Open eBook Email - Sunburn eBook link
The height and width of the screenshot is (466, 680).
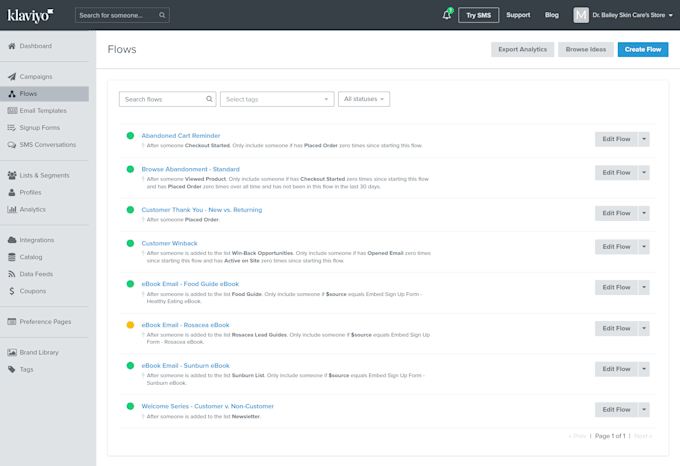pos(186,365)
